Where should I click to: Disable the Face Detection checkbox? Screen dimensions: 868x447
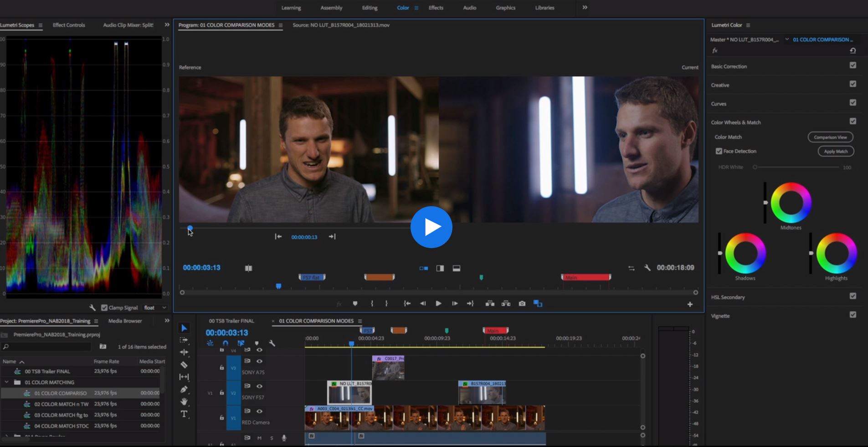click(x=719, y=151)
